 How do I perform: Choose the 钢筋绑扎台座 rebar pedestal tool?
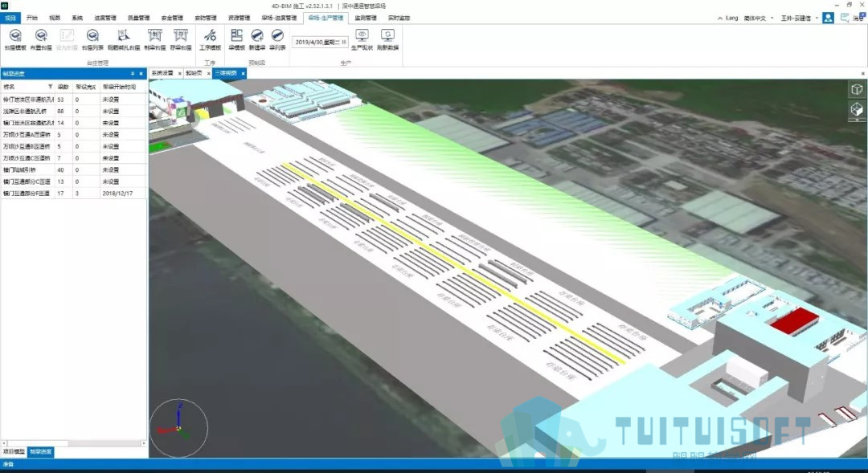(x=124, y=39)
